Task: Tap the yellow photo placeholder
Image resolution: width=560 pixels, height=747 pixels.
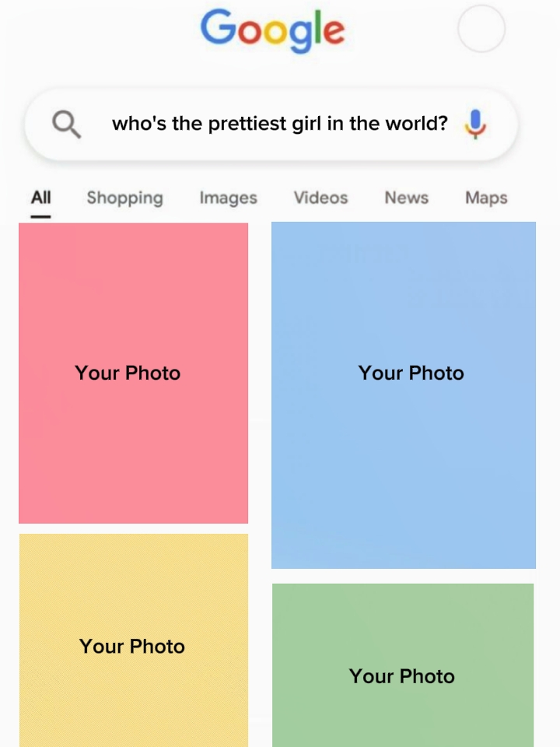Action: tap(133, 700)
